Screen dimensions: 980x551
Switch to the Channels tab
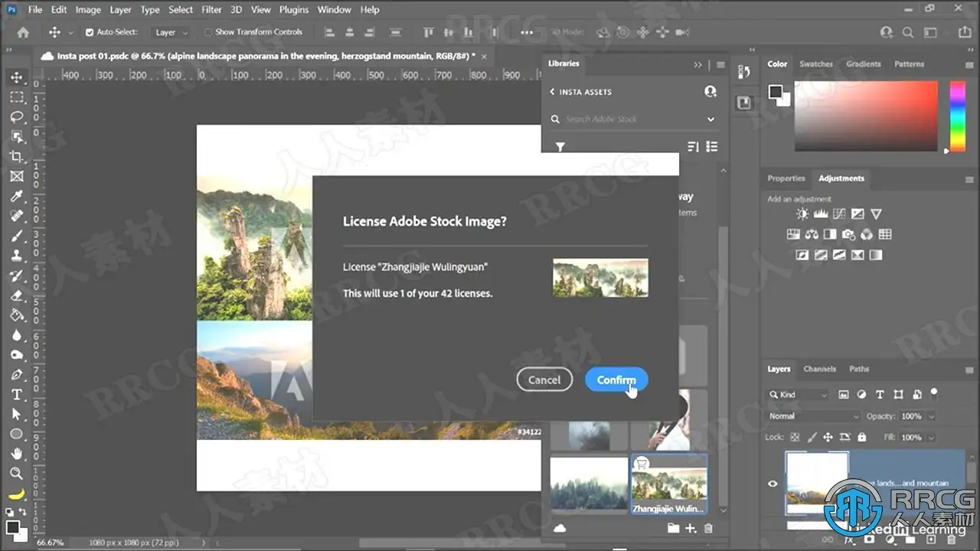coord(819,369)
